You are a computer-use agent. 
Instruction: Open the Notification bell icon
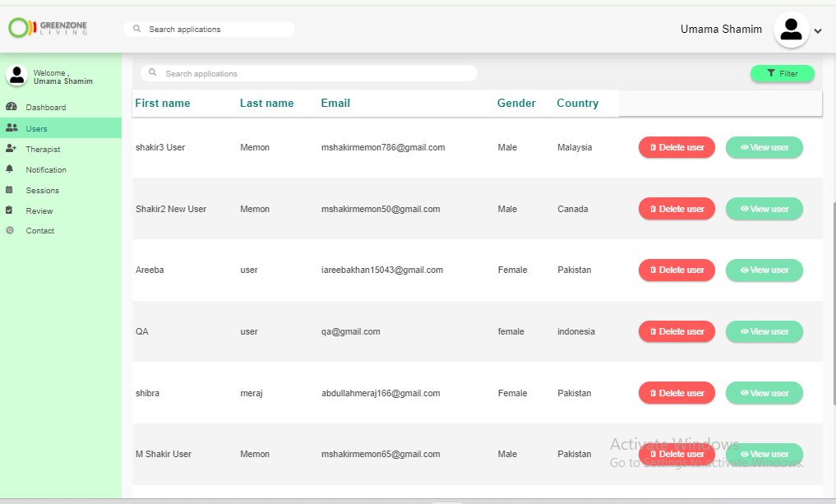pyautogui.click(x=10, y=169)
